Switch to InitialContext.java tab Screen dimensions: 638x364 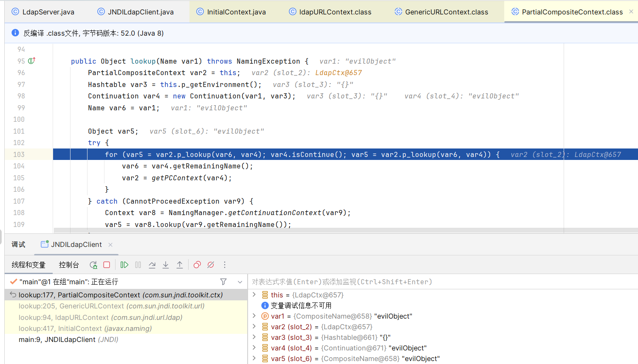coord(231,12)
